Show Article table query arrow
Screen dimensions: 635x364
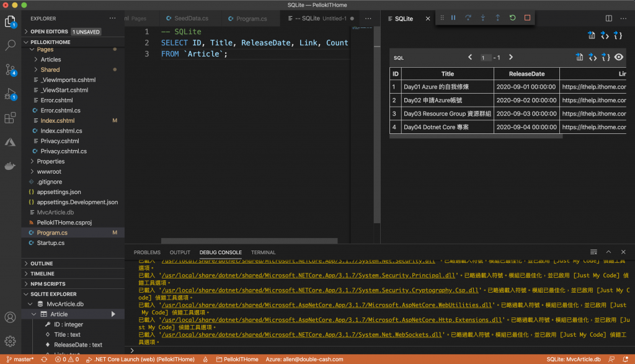coord(113,314)
